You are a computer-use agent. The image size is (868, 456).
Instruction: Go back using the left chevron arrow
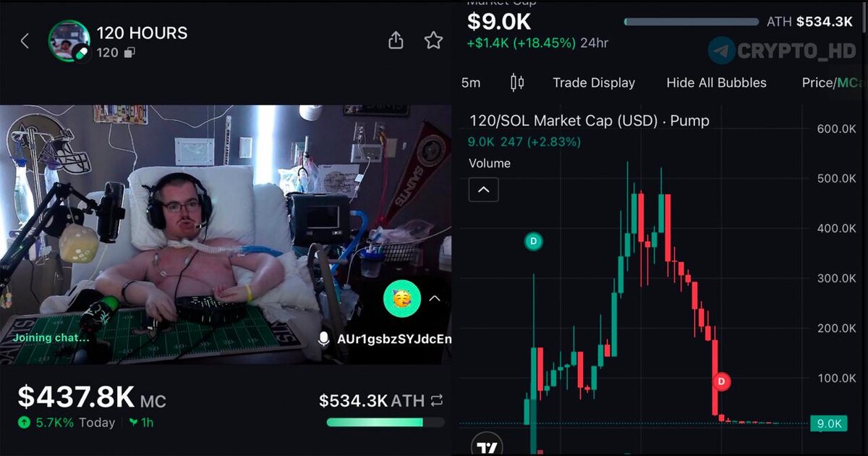point(25,41)
